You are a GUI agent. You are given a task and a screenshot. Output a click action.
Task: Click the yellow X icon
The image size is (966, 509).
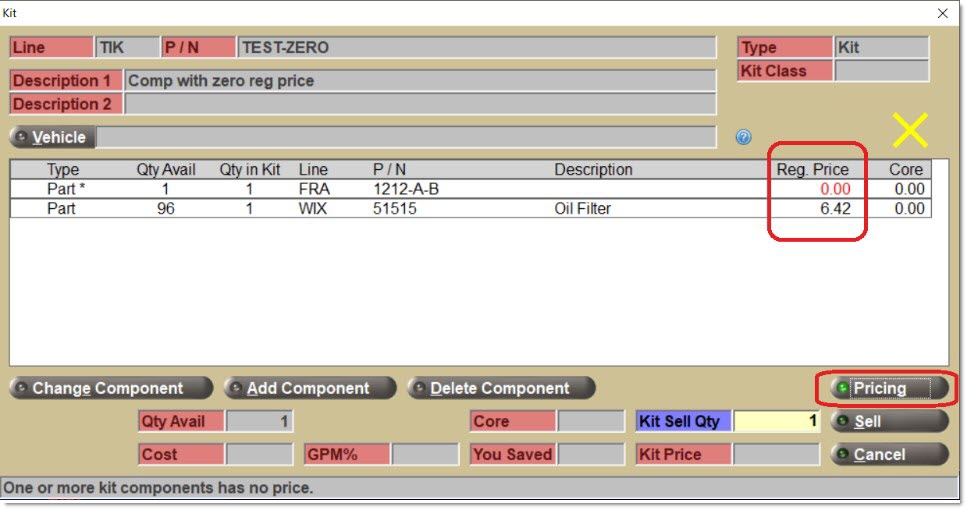910,130
